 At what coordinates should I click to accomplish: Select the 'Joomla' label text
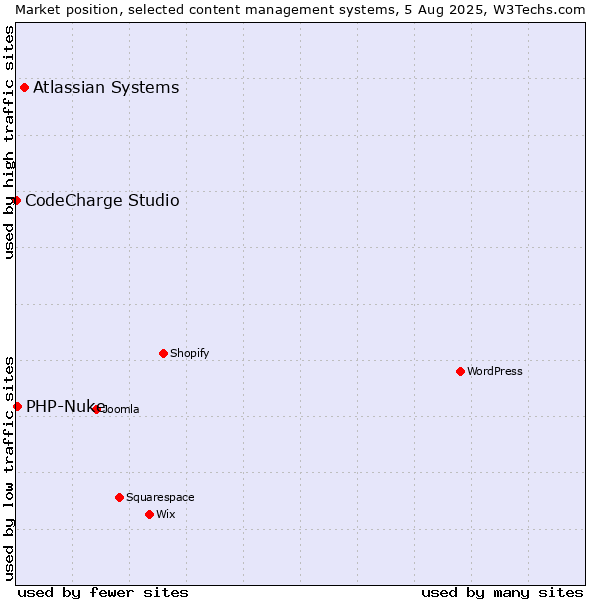tap(119, 409)
